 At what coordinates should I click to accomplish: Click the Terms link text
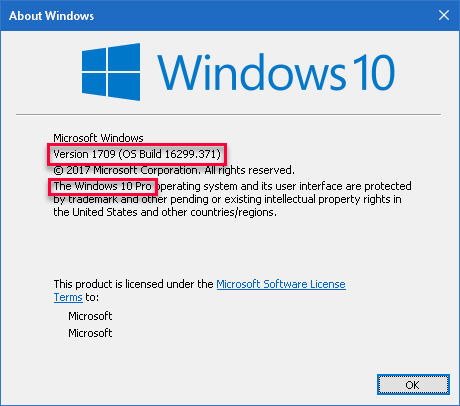click(x=68, y=297)
